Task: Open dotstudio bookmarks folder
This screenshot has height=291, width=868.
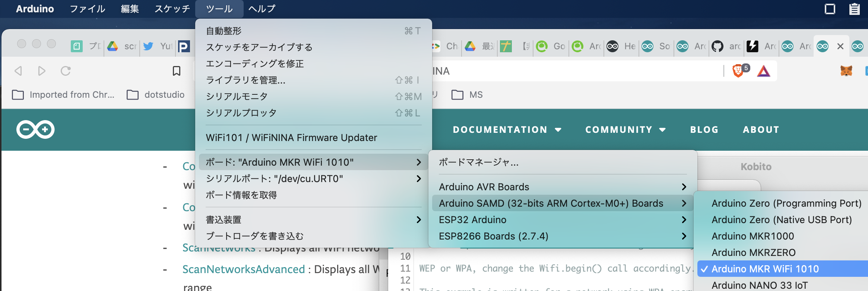Action: pos(155,95)
